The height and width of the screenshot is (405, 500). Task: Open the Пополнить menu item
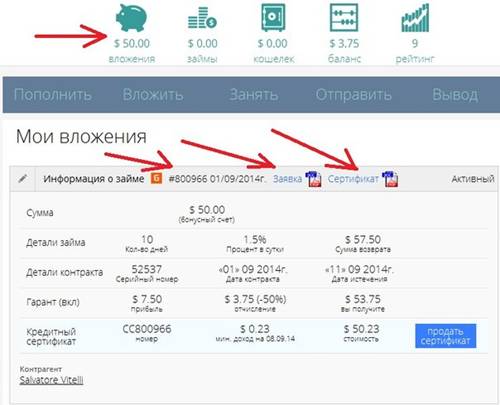[x=53, y=95]
